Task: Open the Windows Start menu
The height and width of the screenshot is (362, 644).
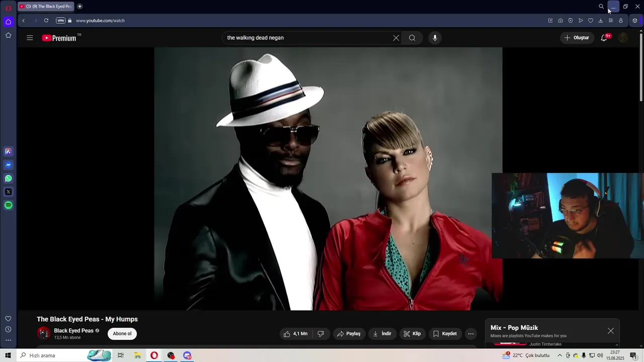Action: pyautogui.click(x=8, y=355)
